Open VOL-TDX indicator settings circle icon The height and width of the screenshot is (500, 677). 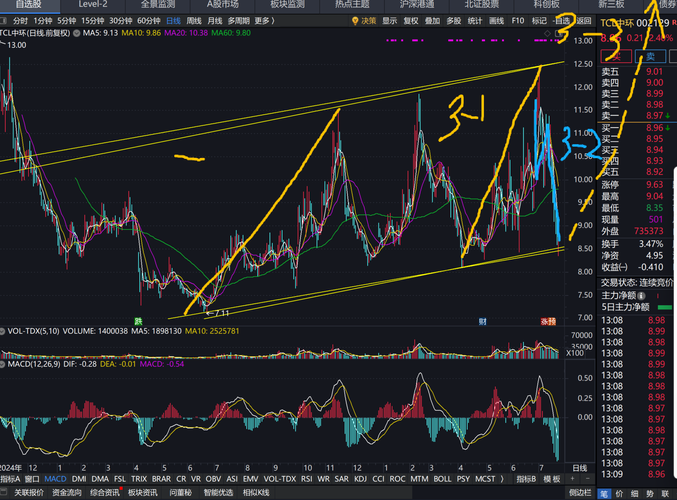[x=3, y=332]
